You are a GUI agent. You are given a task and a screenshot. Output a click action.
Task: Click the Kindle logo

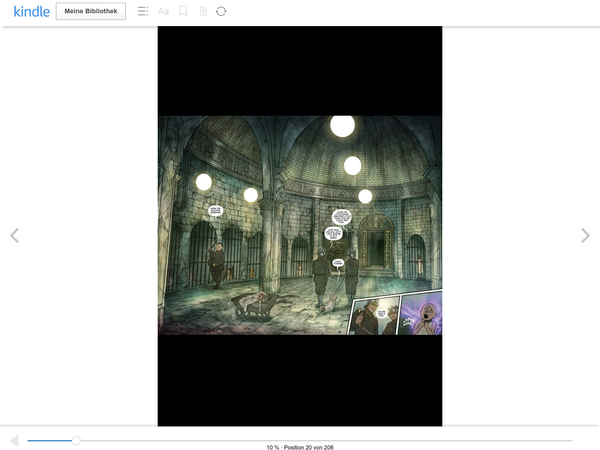(31, 11)
